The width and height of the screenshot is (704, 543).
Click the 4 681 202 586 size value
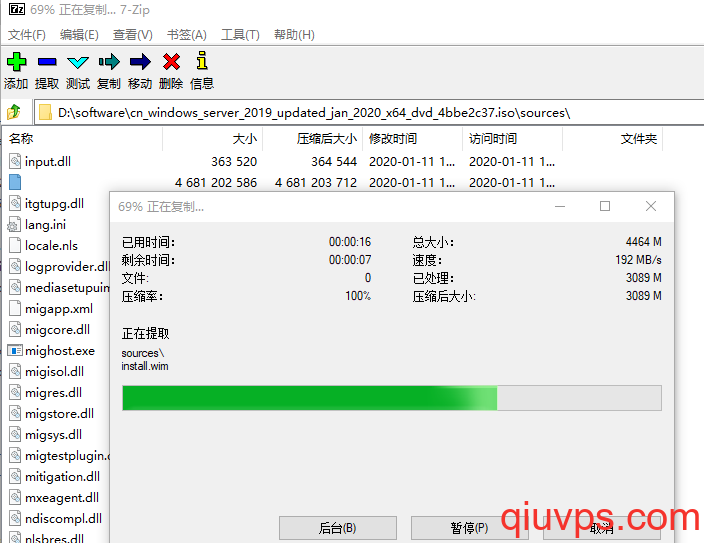tap(216, 183)
